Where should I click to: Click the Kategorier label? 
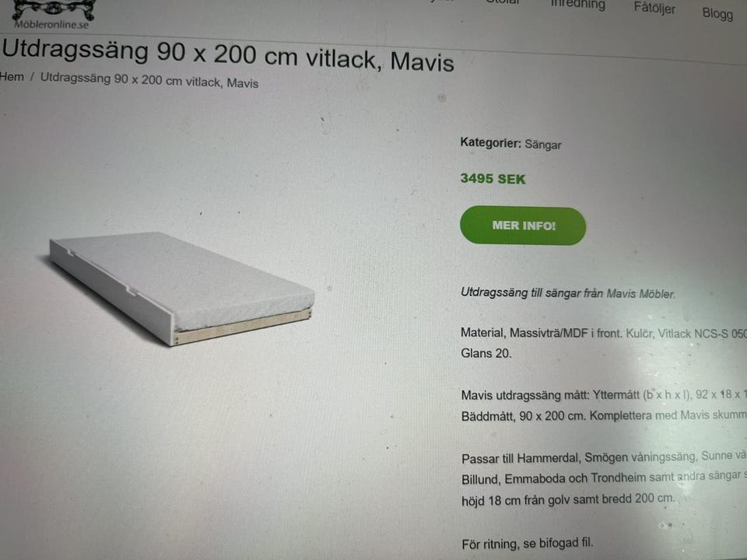coord(491,142)
